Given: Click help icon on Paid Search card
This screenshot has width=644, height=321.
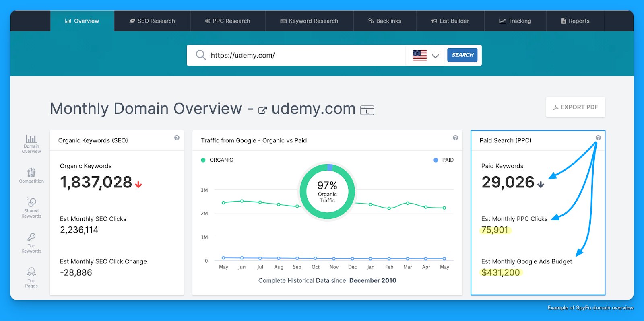Looking at the screenshot, I should click(x=598, y=138).
